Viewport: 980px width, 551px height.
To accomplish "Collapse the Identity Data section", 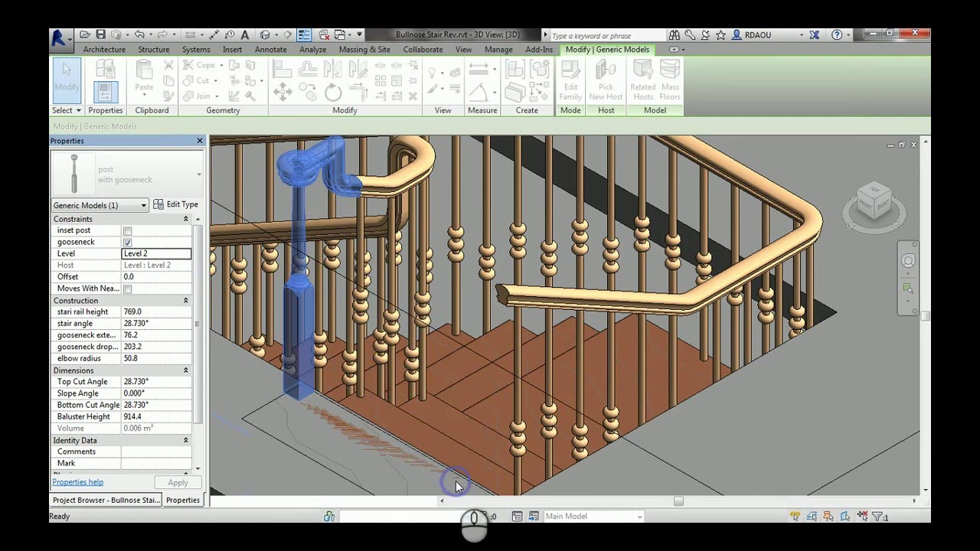I will 185,440.
